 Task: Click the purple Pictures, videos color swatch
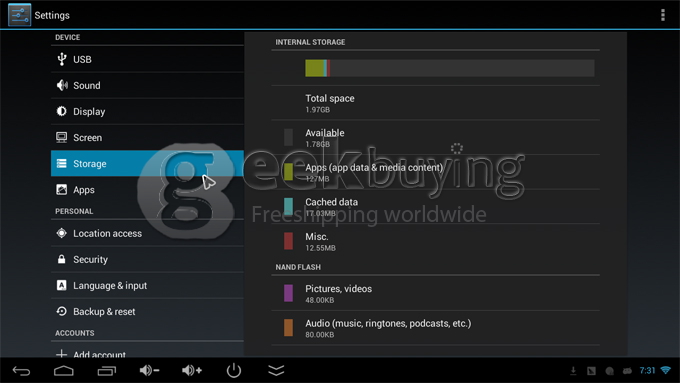tap(288, 293)
